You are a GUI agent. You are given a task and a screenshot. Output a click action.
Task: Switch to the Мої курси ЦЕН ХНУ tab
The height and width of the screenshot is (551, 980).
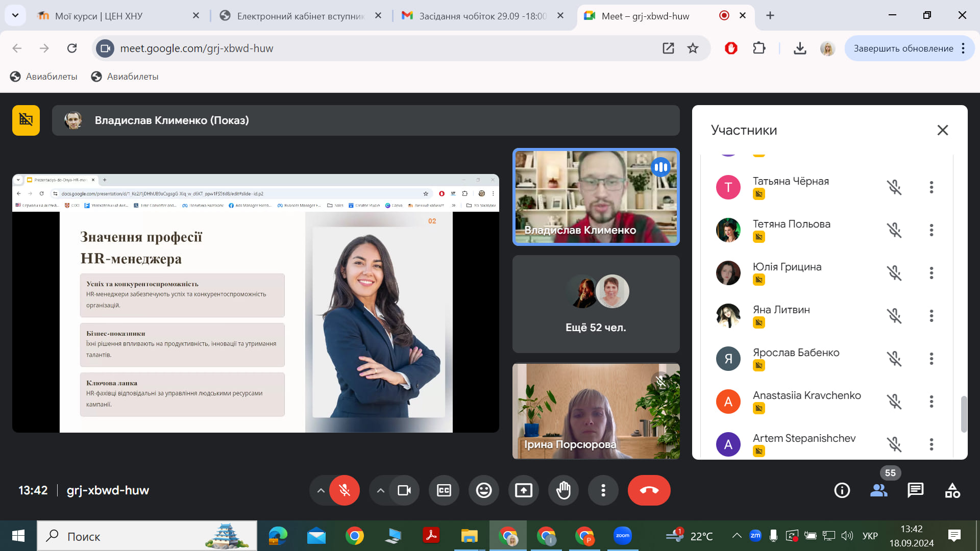pos(99,16)
